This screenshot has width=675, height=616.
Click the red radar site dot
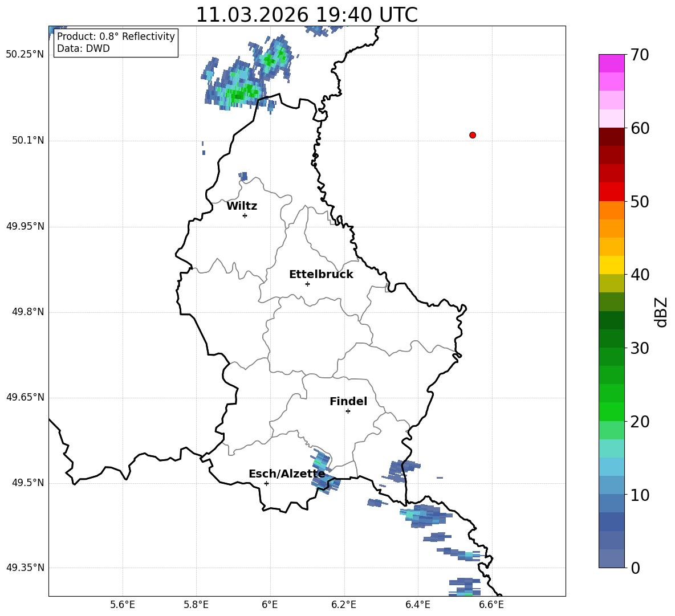[x=473, y=135]
